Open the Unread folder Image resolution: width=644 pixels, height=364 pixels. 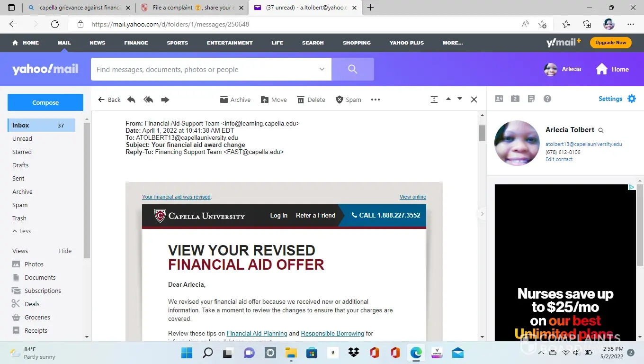pyautogui.click(x=22, y=138)
